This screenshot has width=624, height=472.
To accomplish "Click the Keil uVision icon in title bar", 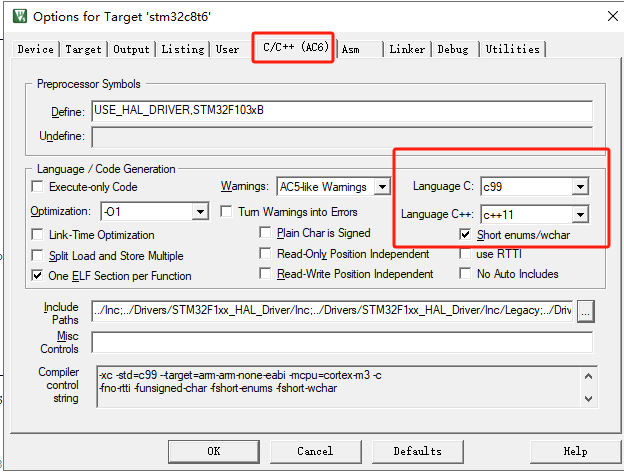I will (20, 16).
